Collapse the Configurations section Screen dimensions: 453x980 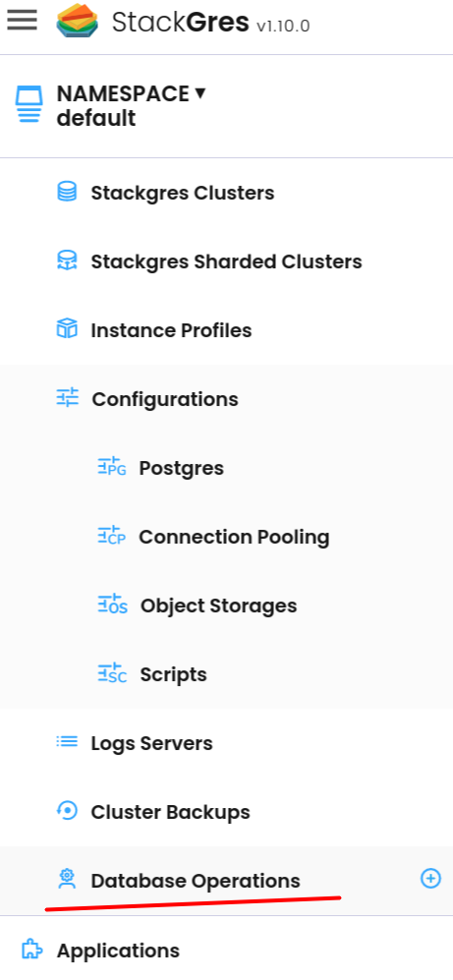(165, 399)
